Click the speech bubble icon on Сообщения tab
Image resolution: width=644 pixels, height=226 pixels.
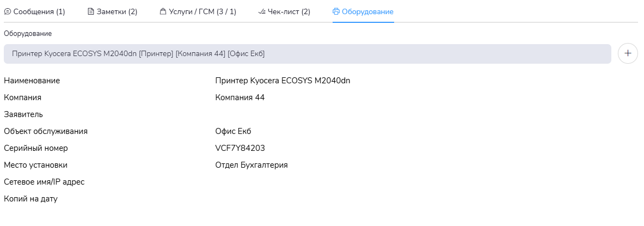pos(8,11)
